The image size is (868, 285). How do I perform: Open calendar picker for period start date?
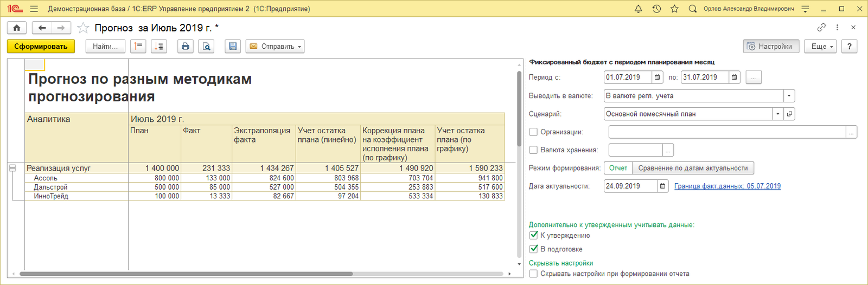point(657,77)
